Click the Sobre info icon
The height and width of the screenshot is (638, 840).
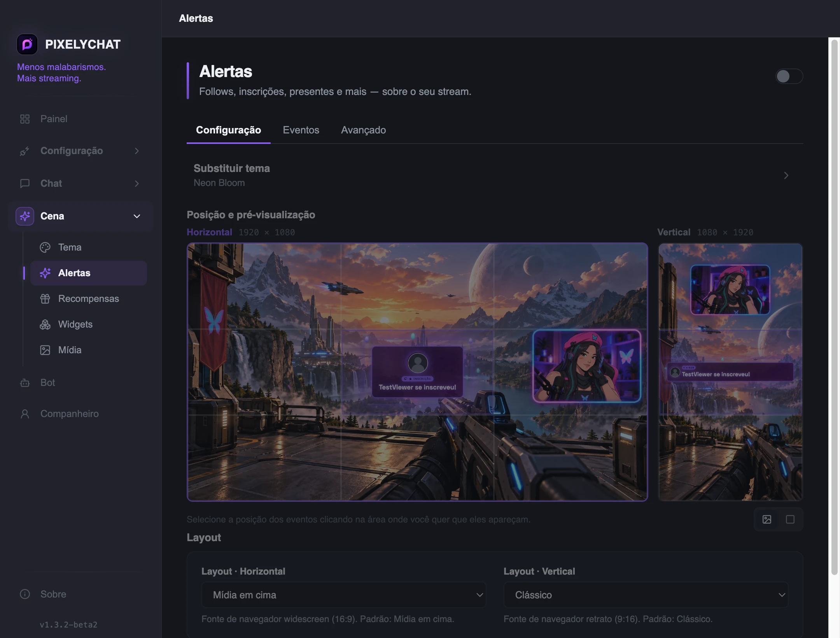click(25, 594)
